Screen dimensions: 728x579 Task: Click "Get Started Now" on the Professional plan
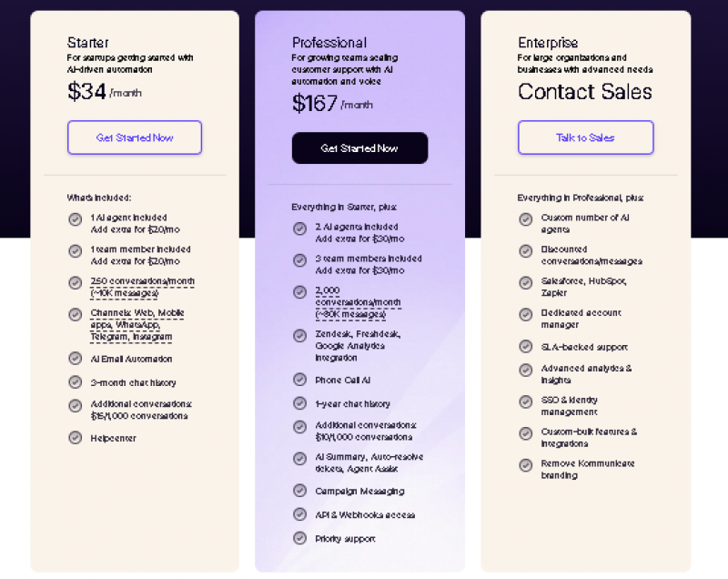359,147
